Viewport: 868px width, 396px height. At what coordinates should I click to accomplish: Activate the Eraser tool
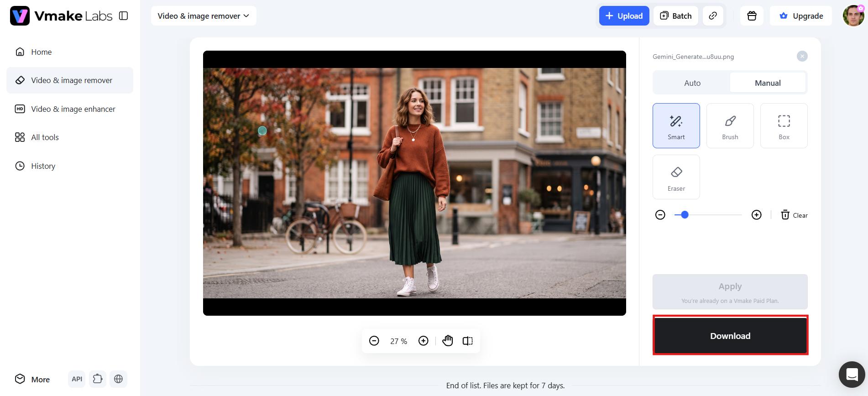click(x=676, y=177)
